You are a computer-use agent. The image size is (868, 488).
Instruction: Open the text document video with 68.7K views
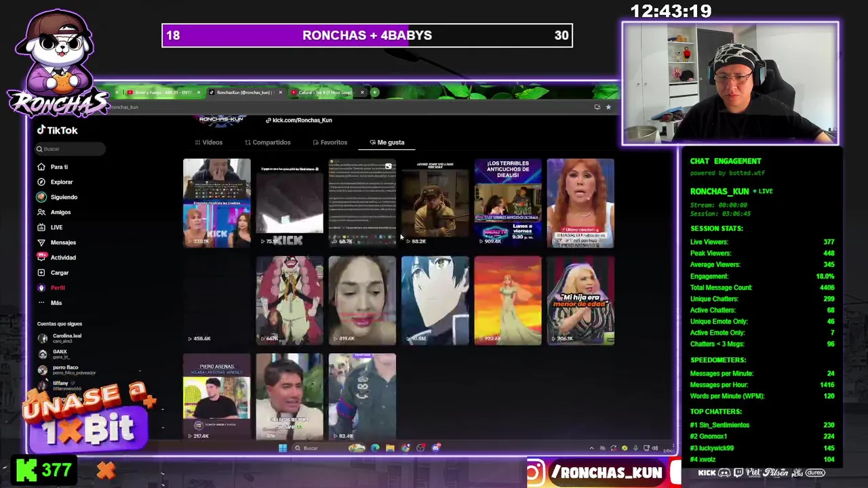(362, 202)
